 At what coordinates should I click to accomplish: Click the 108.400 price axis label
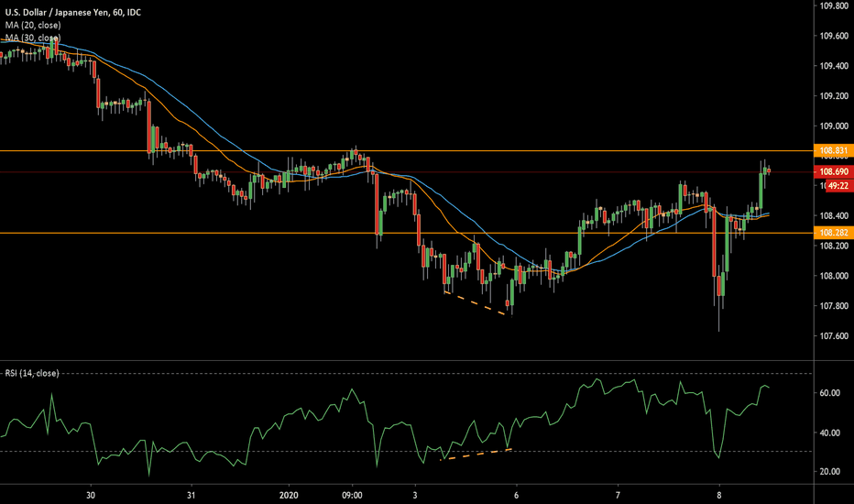coord(834,215)
